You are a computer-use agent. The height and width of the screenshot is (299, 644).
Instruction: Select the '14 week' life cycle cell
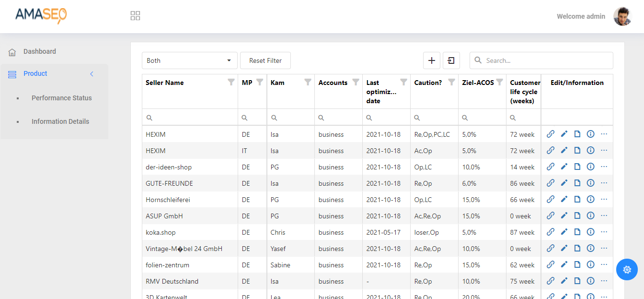(x=524, y=167)
